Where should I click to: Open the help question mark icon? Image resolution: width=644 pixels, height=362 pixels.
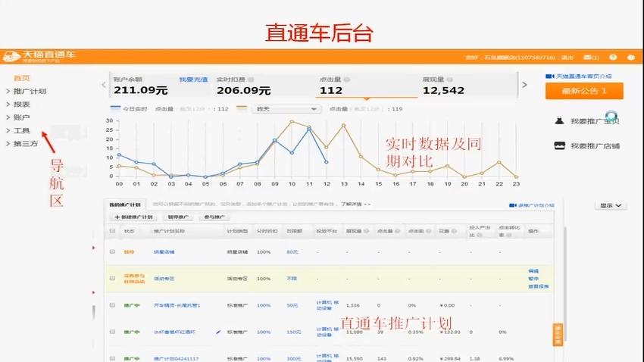[613, 57]
